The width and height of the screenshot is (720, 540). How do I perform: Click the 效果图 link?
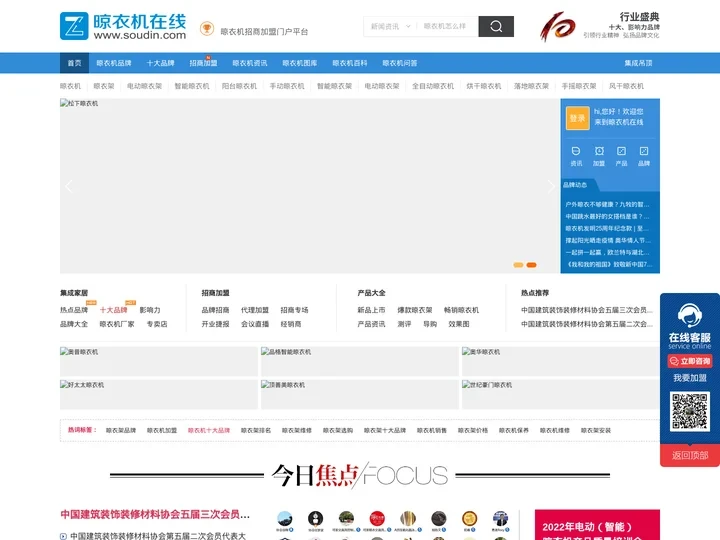point(459,324)
